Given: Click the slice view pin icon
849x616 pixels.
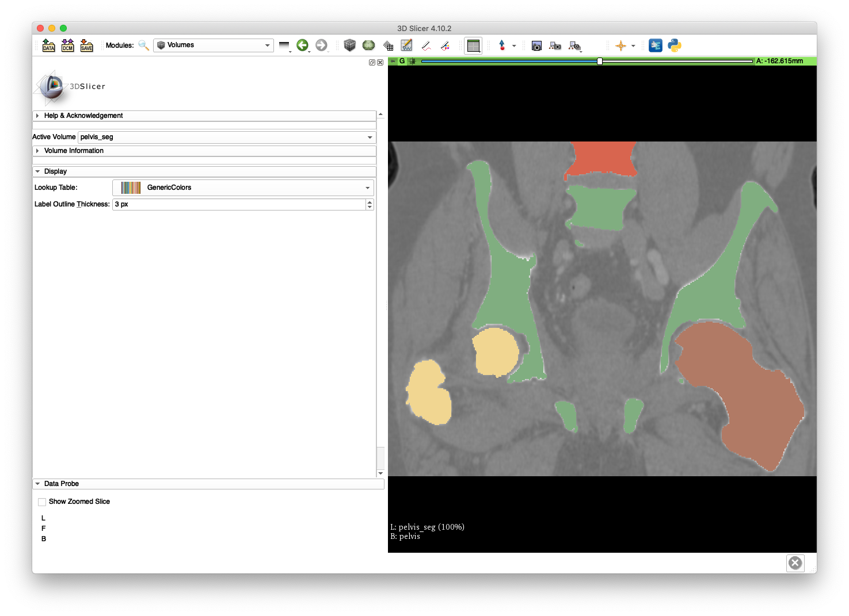Looking at the screenshot, I should click(393, 61).
